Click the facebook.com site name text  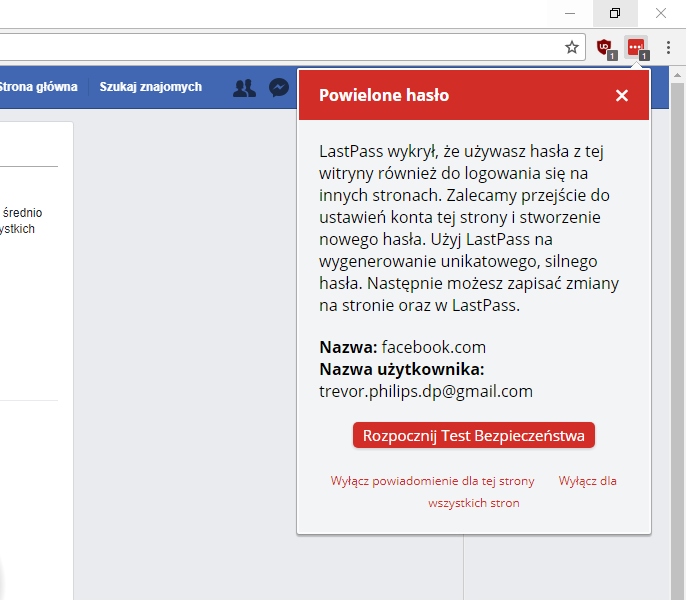tap(434, 347)
